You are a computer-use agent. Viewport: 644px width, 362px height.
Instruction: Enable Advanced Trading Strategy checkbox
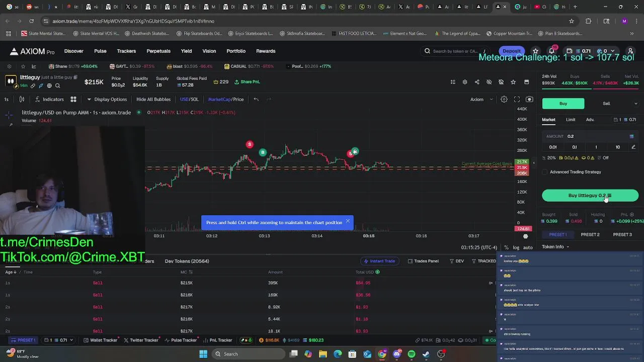click(x=545, y=172)
